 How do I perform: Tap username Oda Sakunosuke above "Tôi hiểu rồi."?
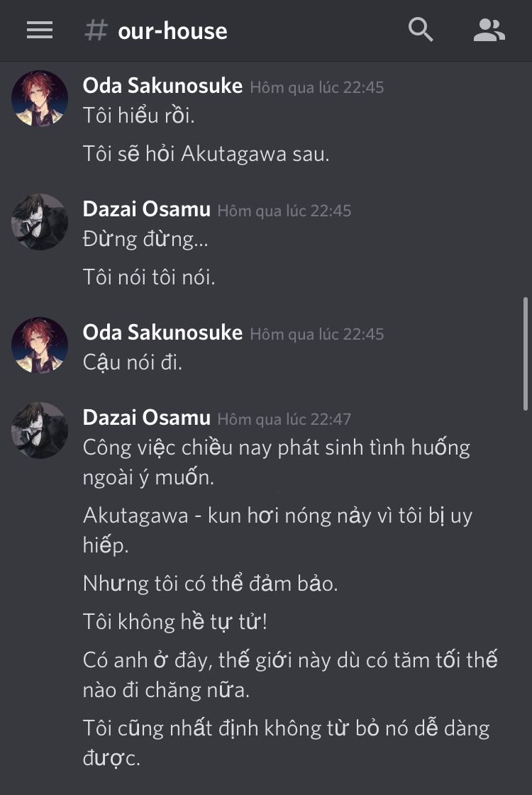pyautogui.click(x=162, y=86)
